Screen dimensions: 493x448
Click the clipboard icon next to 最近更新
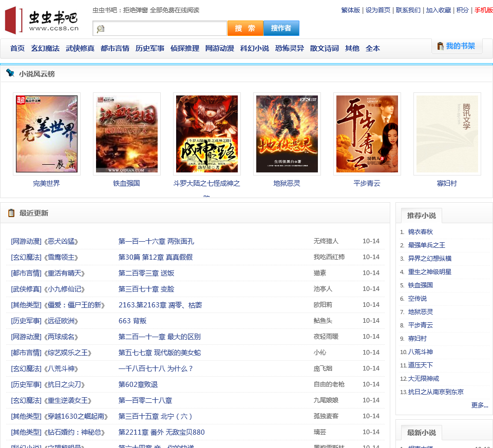point(11,213)
